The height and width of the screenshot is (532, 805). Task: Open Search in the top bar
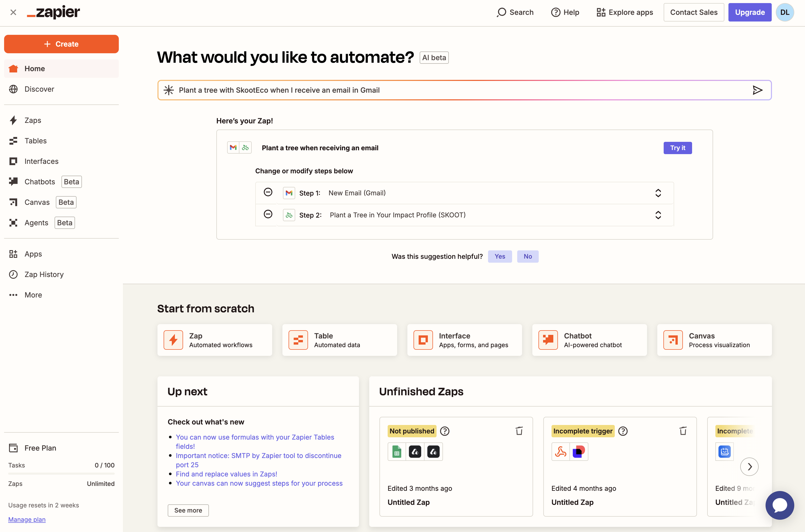[x=515, y=13]
